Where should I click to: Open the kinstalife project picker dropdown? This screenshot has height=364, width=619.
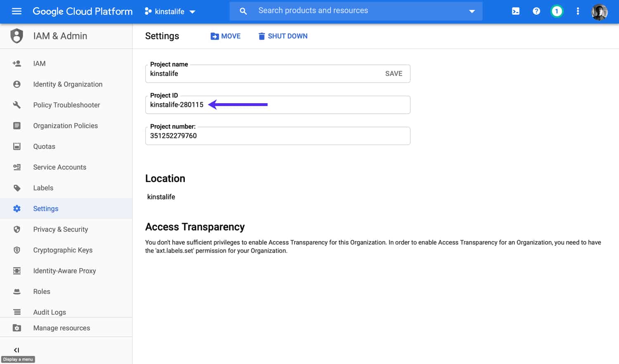point(170,11)
